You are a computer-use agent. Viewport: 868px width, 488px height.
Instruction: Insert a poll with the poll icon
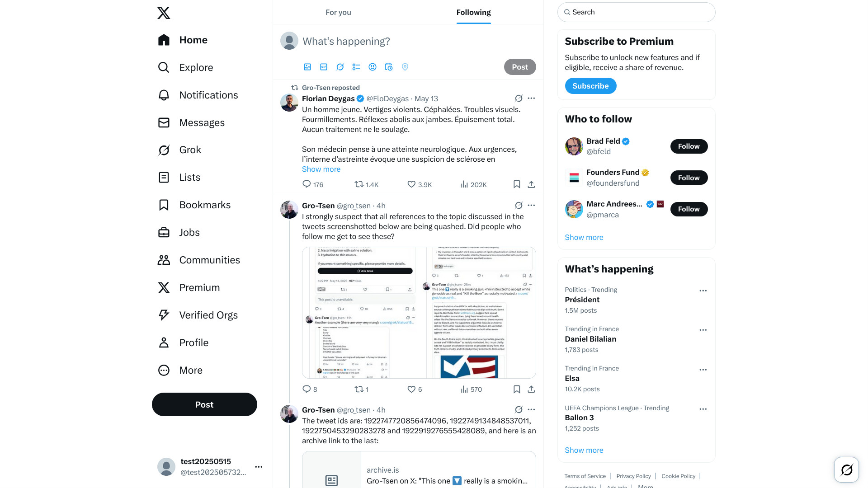356,67
